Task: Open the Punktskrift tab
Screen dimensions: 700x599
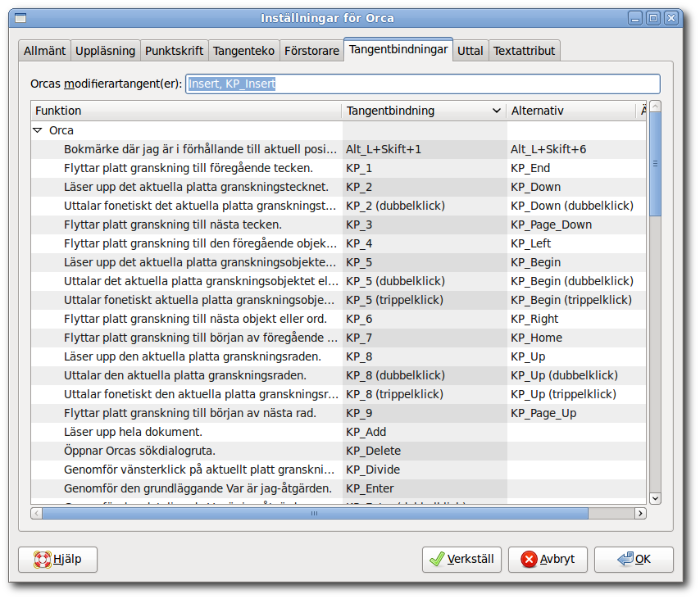Action: coord(174,51)
